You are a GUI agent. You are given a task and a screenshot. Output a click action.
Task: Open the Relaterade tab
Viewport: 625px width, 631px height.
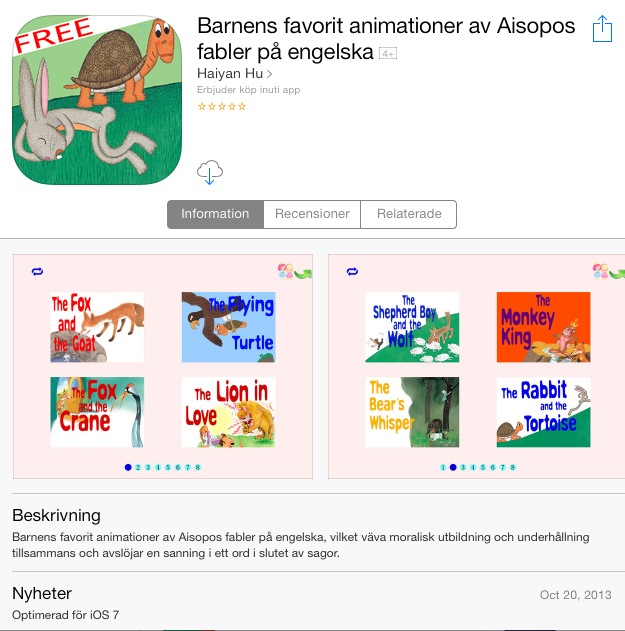(x=409, y=214)
